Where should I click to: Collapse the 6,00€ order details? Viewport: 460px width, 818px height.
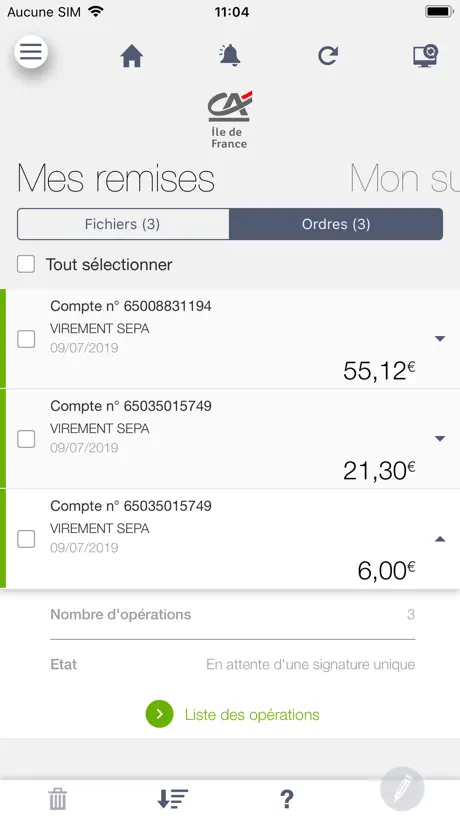tap(440, 539)
